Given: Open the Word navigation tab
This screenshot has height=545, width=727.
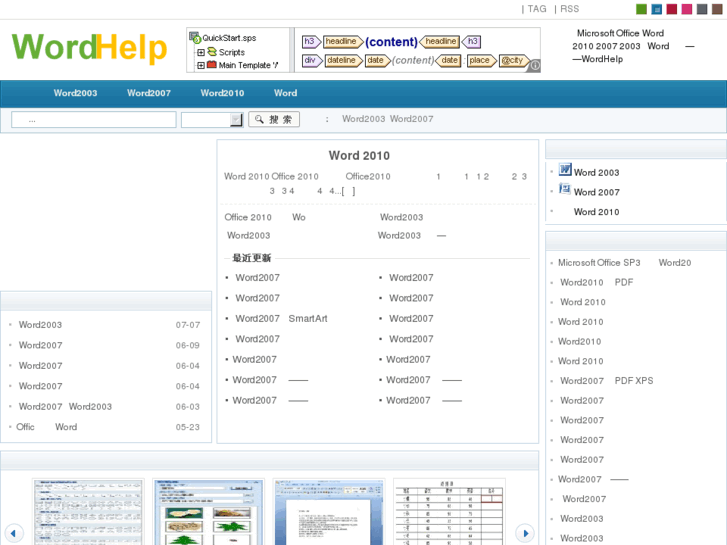Looking at the screenshot, I should 285,93.
